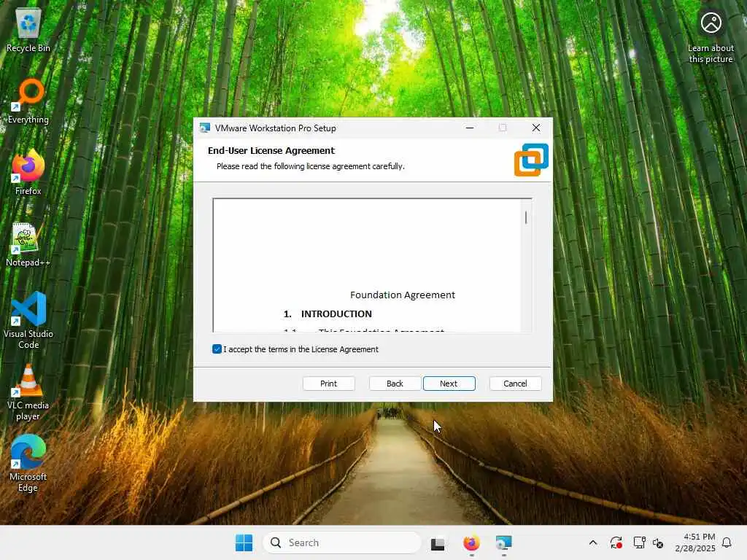
Task: Select the Visual Studio Code desktop shortcut
Action: pyautogui.click(x=28, y=320)
